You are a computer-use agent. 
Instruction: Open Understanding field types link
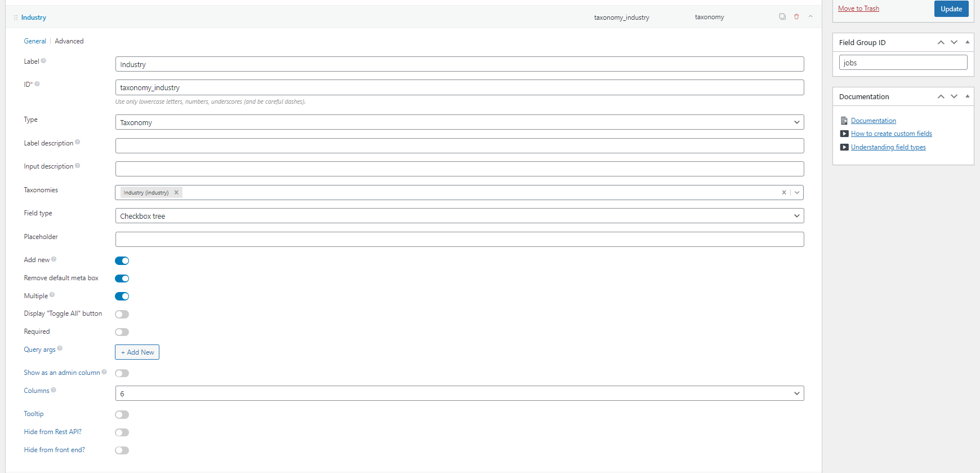pos(888,147)
